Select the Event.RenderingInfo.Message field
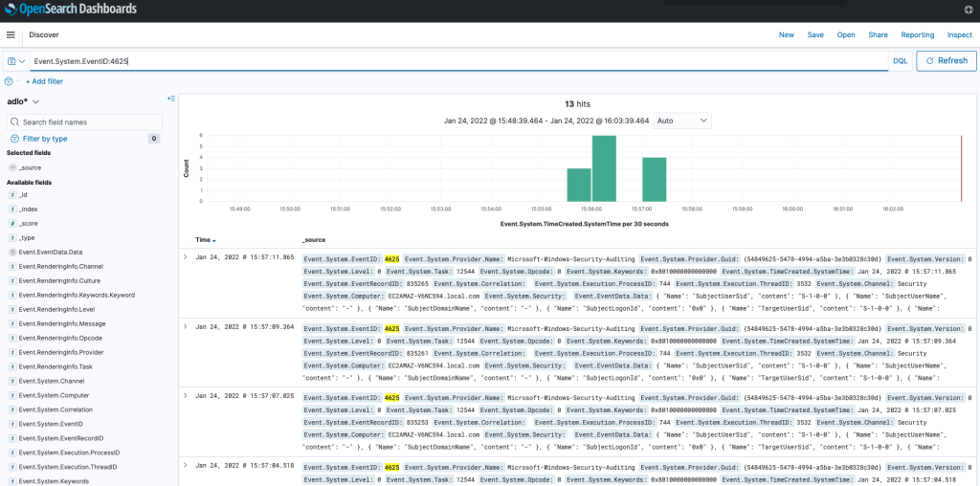Viewport: 980px width, 486px height. coord(62,324)
